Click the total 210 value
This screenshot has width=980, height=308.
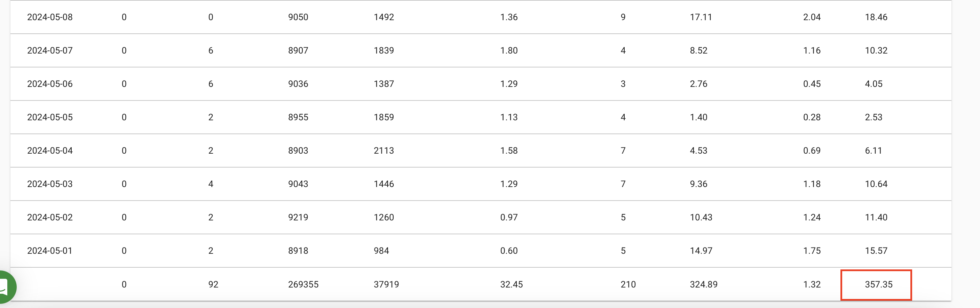pyautogui.click(x=628, y=284)
